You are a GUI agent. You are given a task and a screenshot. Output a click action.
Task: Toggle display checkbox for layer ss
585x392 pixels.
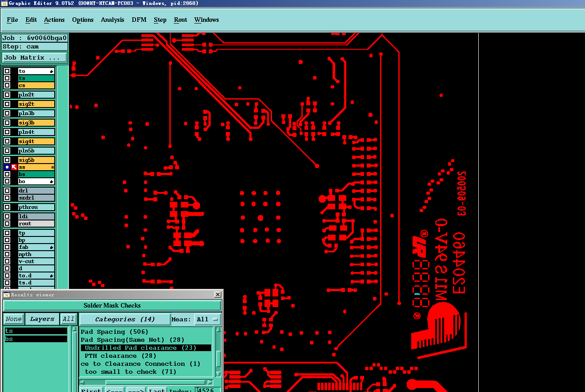click(7, 167)
